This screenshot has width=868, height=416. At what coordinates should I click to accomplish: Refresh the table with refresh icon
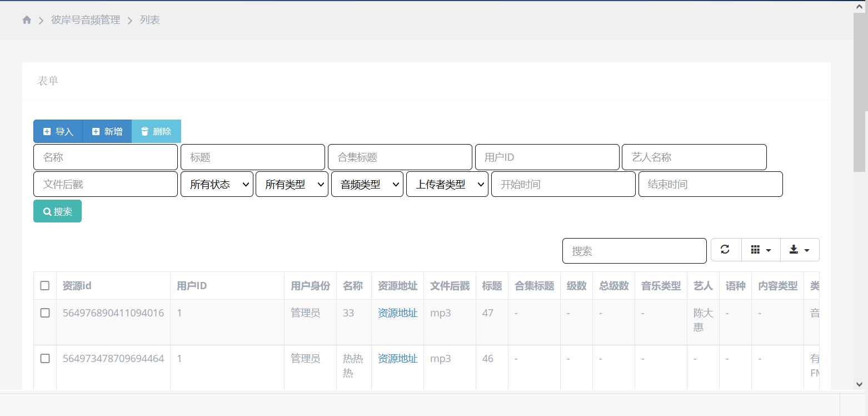pyautogui.click(x=726, y=250)
